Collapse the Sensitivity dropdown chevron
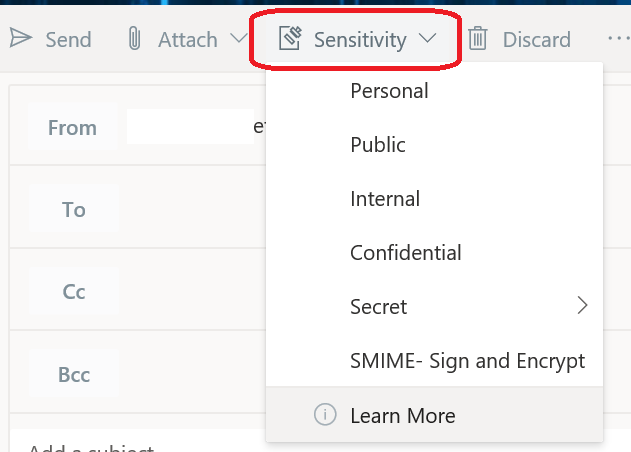Viewport: 631px width, 452px height. click(x=428, y=39)
